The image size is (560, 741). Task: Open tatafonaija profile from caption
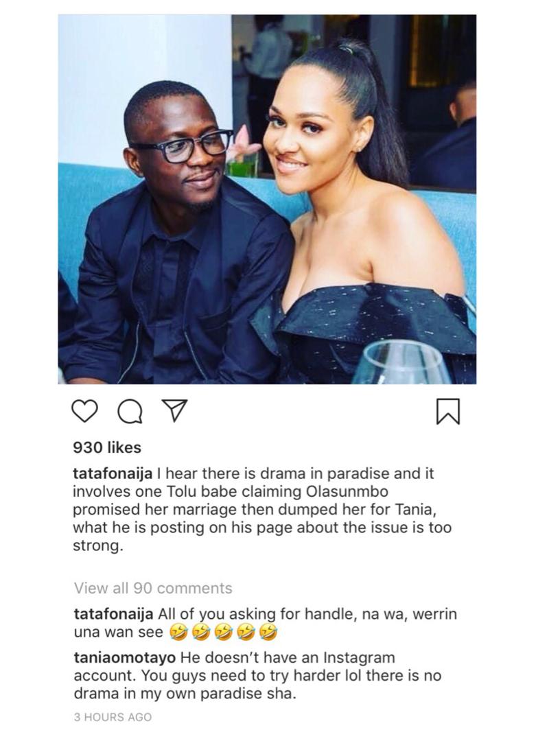coord(112,473)
